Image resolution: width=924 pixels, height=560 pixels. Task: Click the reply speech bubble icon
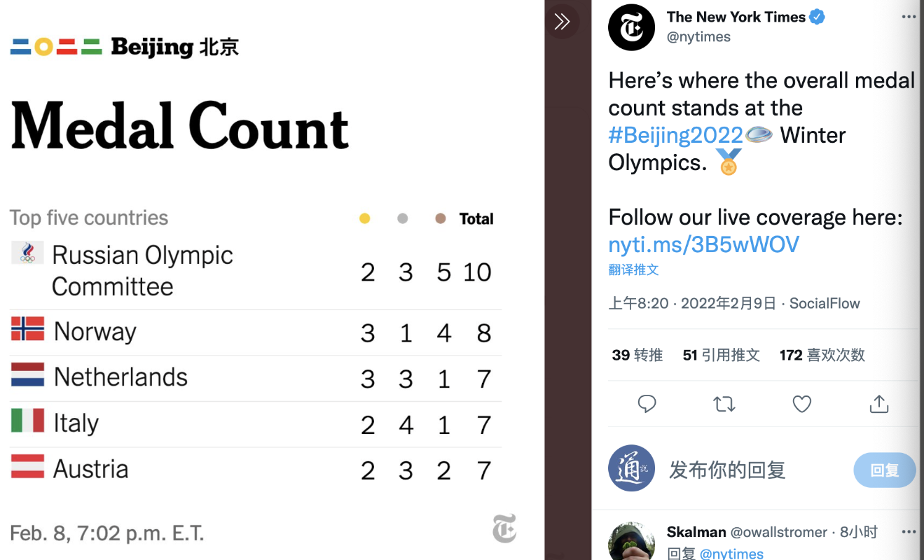point(647,404)
